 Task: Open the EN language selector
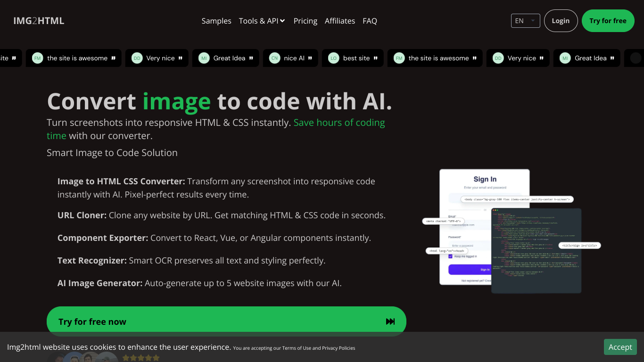point(526,21)
